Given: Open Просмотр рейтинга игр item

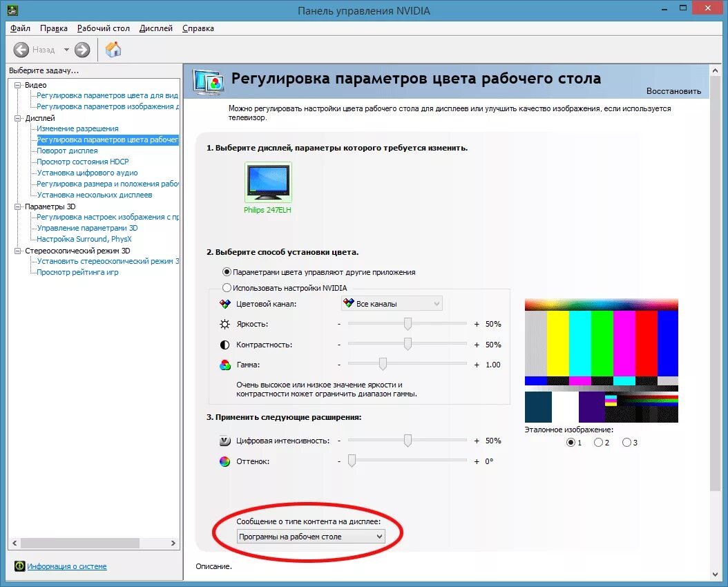Looking at the screenshot, I should point(77,272).
